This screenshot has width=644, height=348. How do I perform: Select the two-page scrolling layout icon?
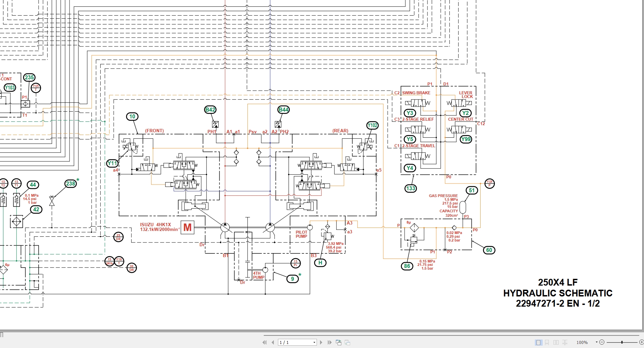tap(565, 342)
